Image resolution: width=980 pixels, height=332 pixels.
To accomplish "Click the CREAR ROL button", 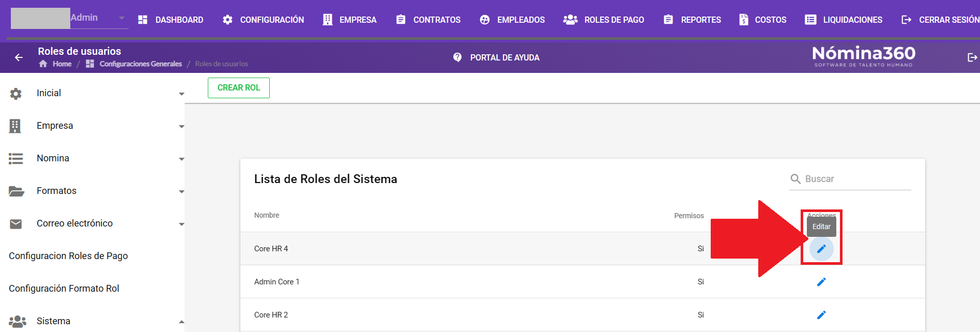I will pos(239,88).
